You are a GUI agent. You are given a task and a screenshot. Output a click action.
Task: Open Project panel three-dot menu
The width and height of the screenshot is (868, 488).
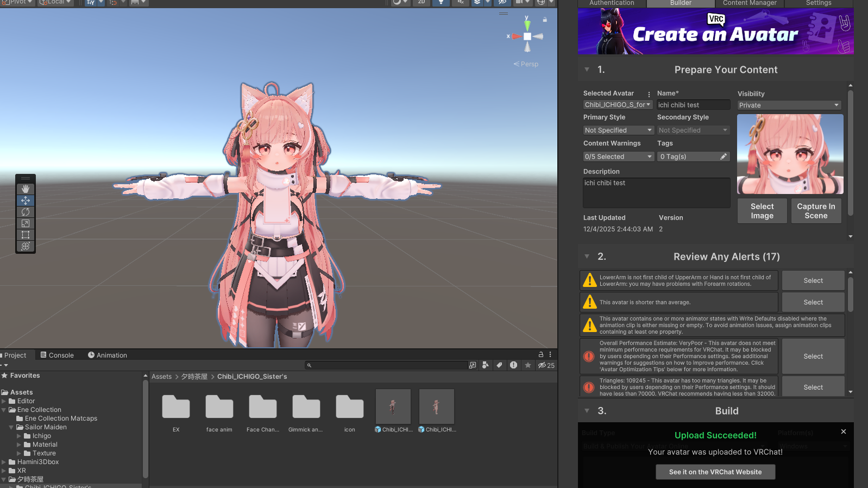tap(550, 354)
